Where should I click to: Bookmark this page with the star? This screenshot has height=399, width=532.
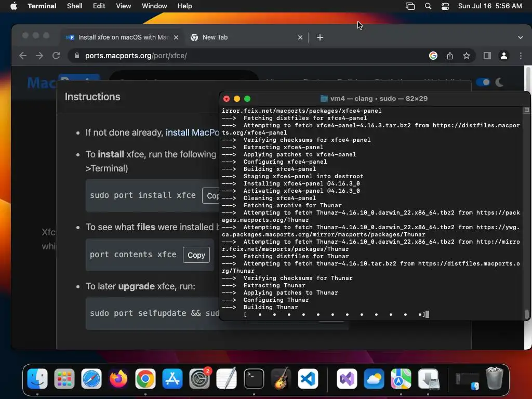(x=467, y=56)
